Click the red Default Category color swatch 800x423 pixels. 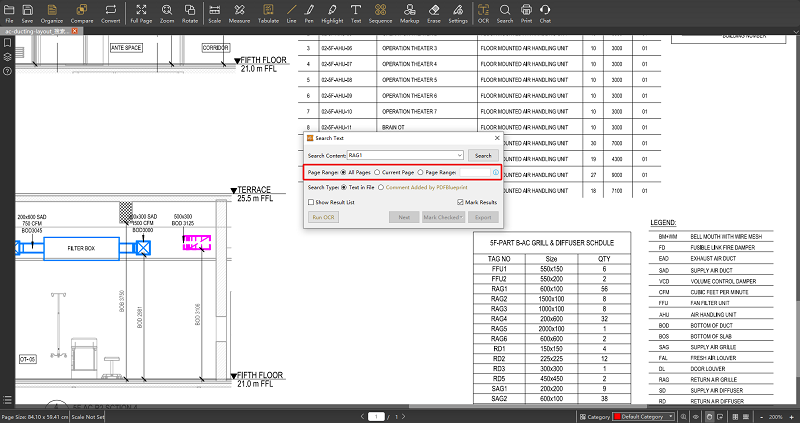point(617,417)
